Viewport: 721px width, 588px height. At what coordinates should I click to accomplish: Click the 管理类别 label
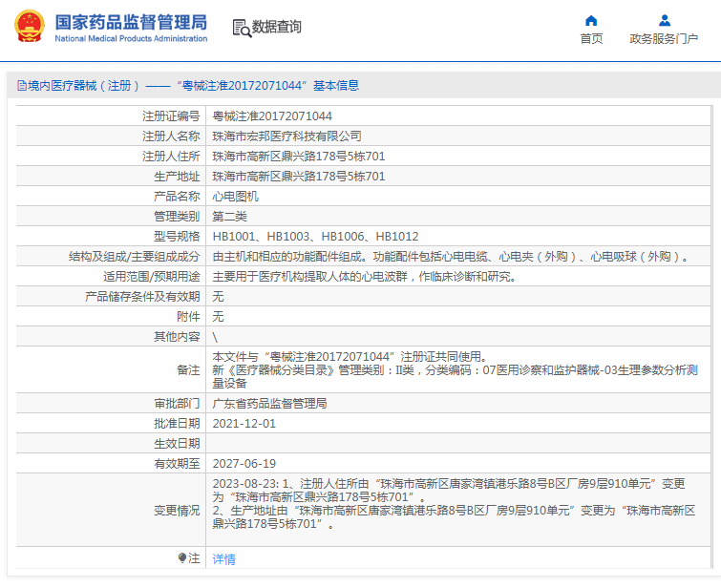(x=177, y=217)
